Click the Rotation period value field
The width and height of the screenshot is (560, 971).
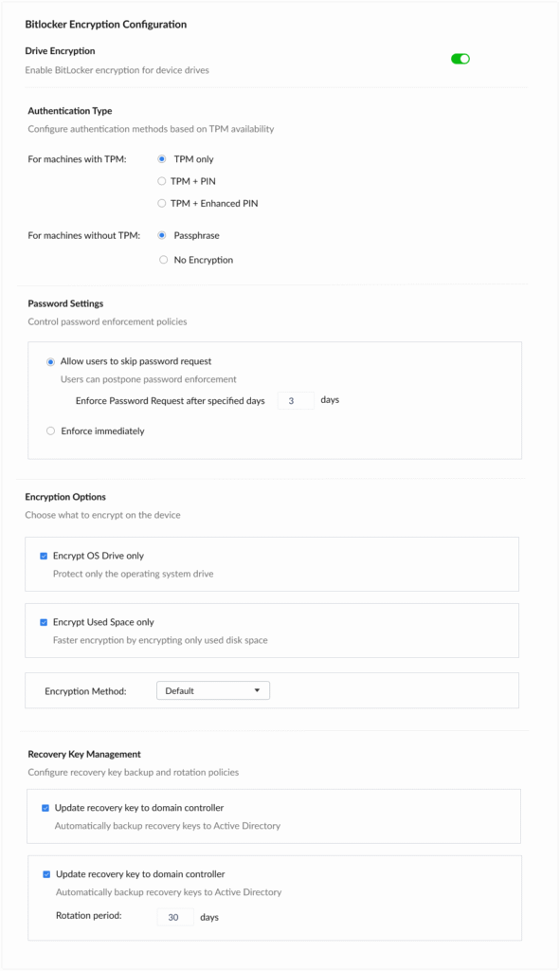point(174,917)
